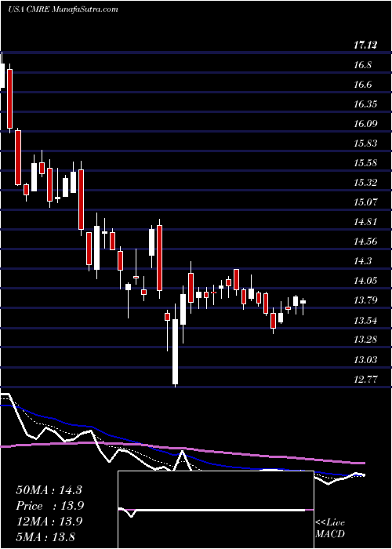Click the 50MA : 14.3 readout
Image resolution: width=392 pixels, height=549 pixels.
(49, 490)
